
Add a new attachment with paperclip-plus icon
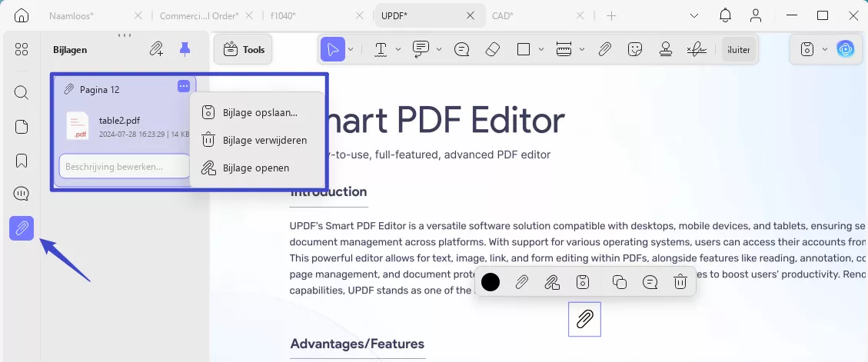click(x=156, y=49)
